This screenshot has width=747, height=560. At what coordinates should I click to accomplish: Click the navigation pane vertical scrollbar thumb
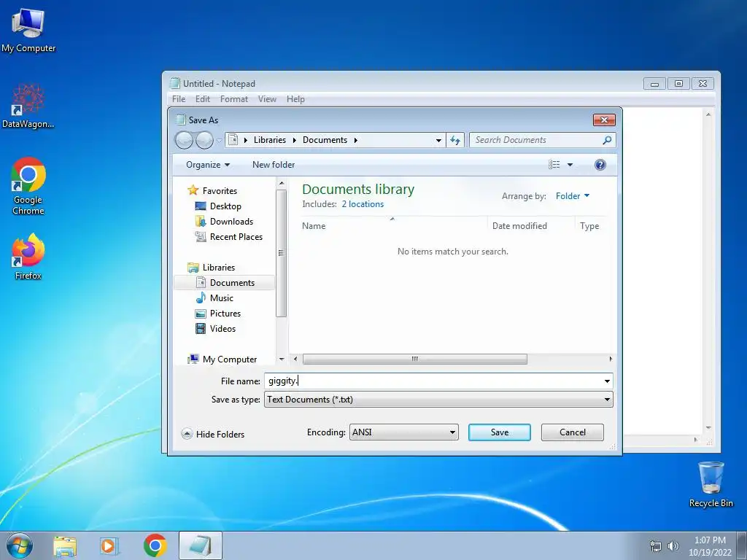[x=282, y=253]
